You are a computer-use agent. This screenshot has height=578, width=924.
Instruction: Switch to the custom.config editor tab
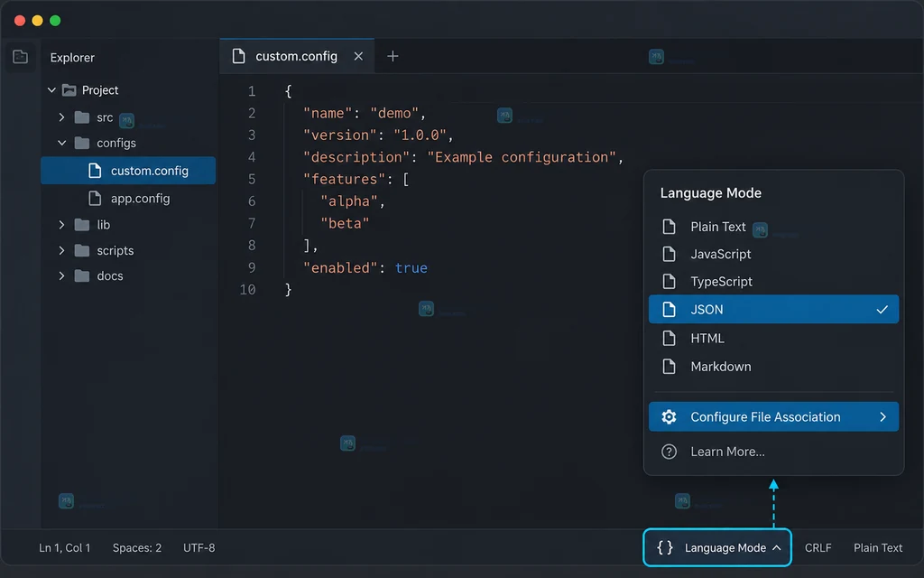click(297, 56)
